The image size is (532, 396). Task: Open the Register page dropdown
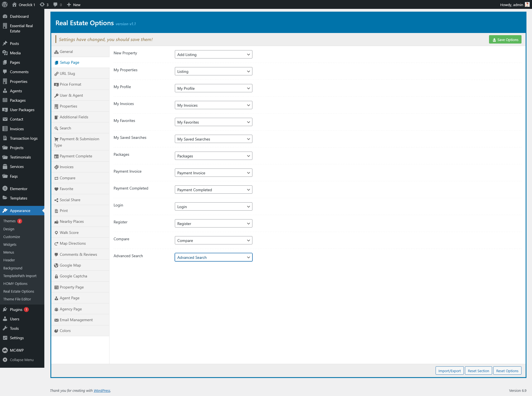pos(213,223)
